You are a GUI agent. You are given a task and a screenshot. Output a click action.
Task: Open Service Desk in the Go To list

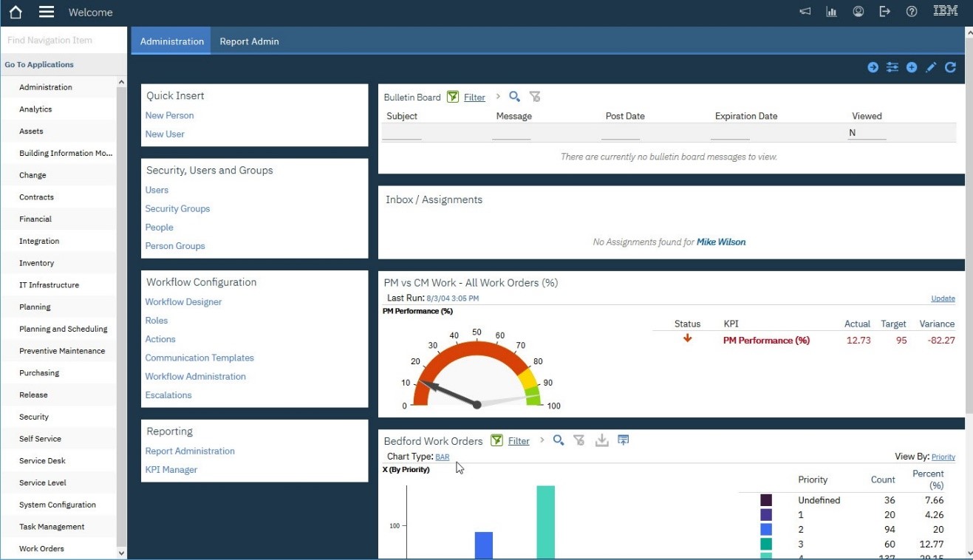[42, 461]
